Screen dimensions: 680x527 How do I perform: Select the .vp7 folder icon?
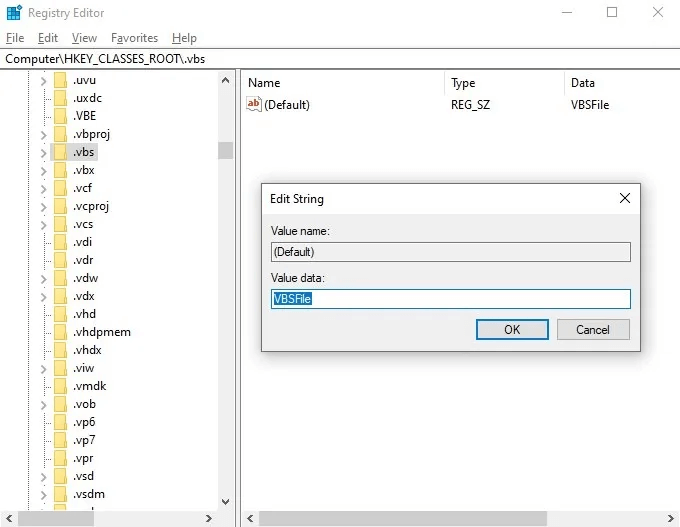pyautogui.click(x=60, y=440)
